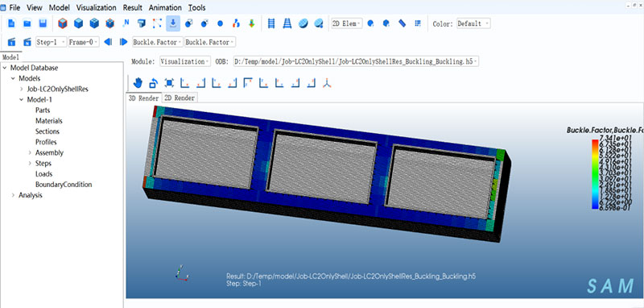Advance to the next frame arrow
The height and width of the screenshot is (308, 644).
(x=123, y=42)
